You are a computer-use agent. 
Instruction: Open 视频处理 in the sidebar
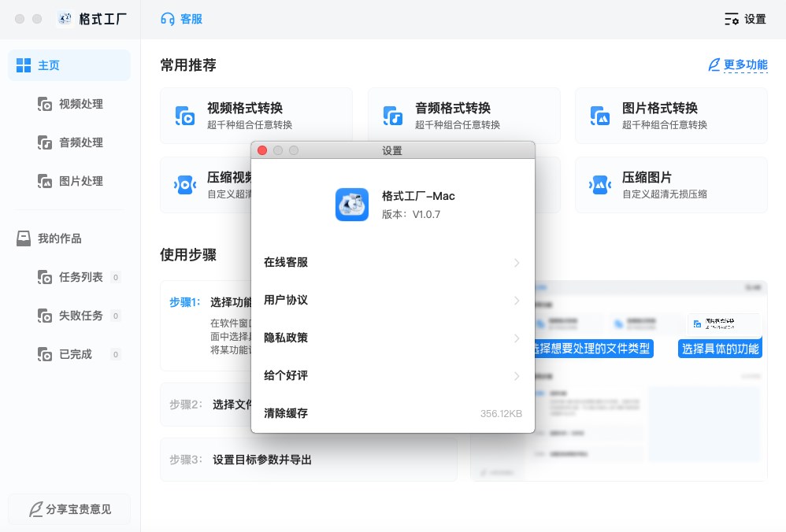tap(80, 104)
